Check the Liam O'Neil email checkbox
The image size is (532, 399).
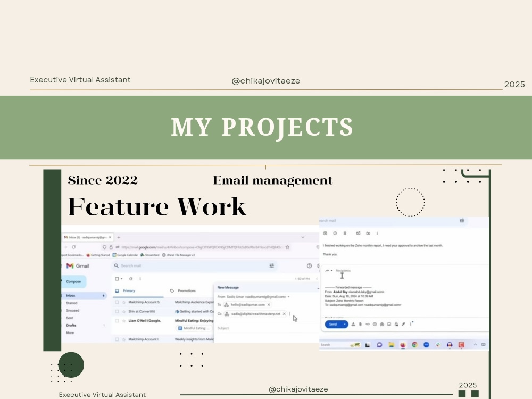[117, 321]
